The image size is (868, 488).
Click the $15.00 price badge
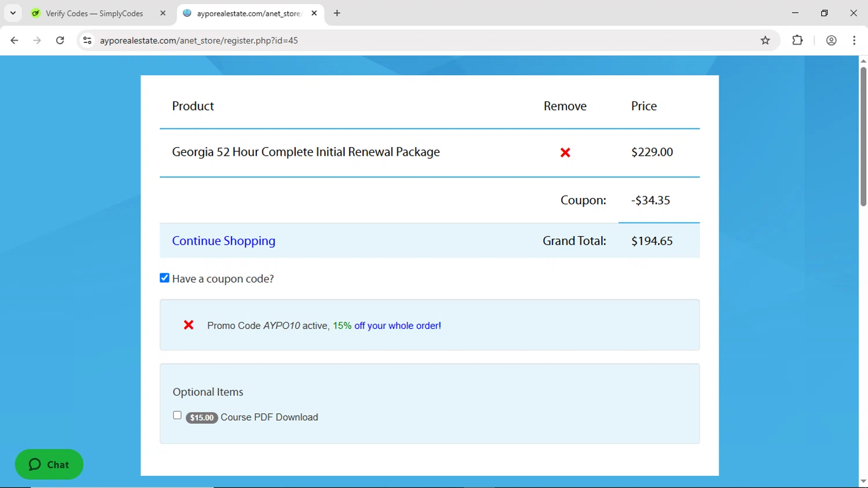click(201, 417)
